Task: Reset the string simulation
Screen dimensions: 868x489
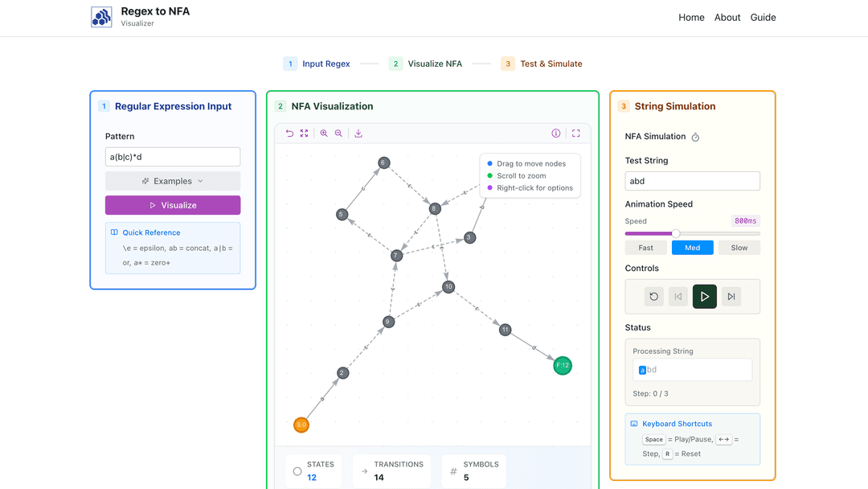Action: 653,297
